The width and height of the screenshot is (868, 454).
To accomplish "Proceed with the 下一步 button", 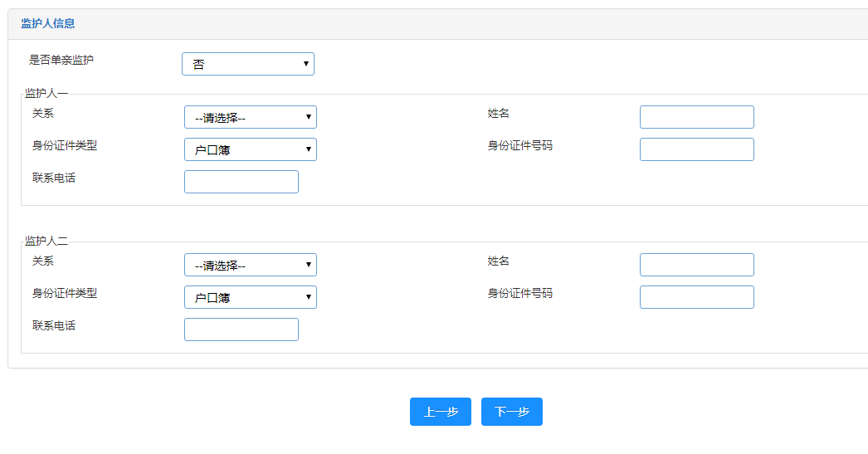I will pos(511,412).
